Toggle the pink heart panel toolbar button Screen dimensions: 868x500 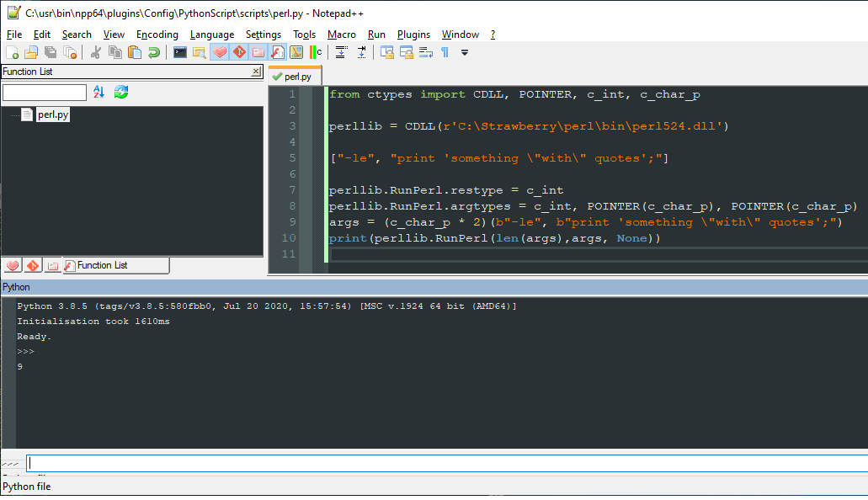(220, 52)
